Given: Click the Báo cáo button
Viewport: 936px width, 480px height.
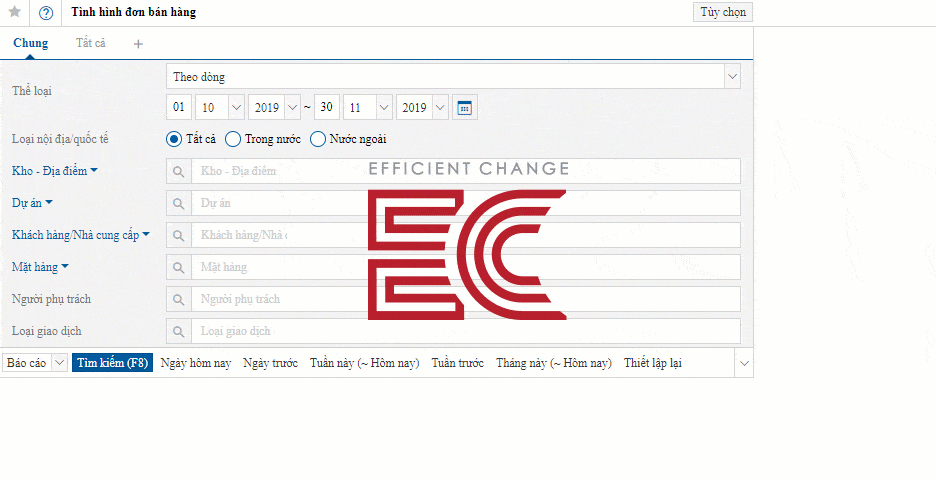Looking at the screenshot, I should tap(27, 363).
